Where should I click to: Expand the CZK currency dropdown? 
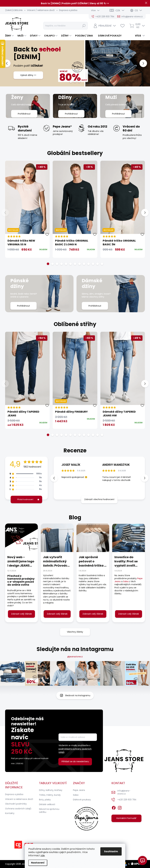point(117,11)
